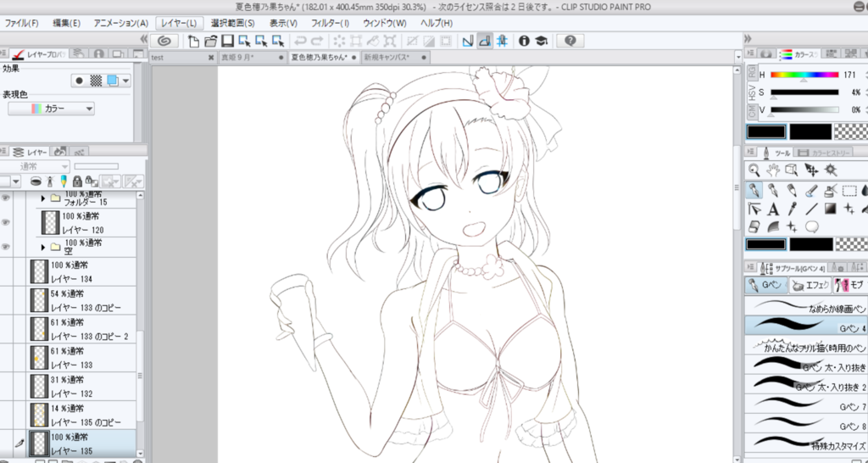This screenshot has width=868, height=463.
Task: Expand right palette dock double arrow
Action: [x=748, y=38]
